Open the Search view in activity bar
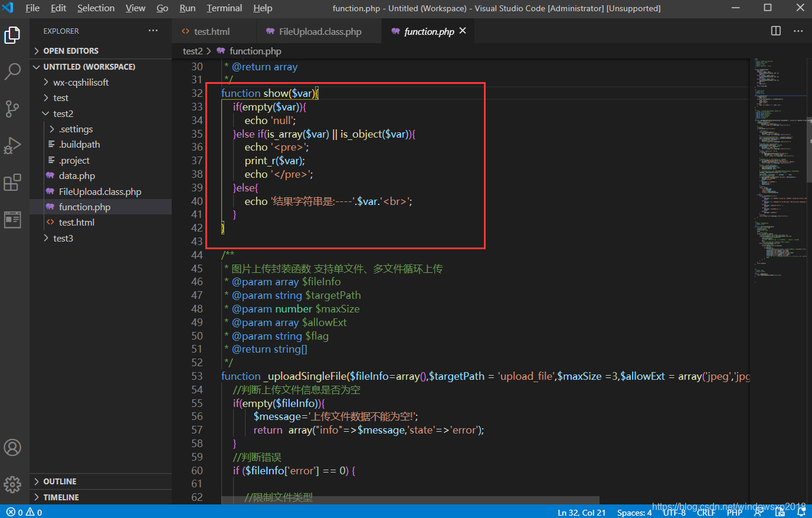The height and width of the screenshot is (518, 812). (x=12, y=71)
